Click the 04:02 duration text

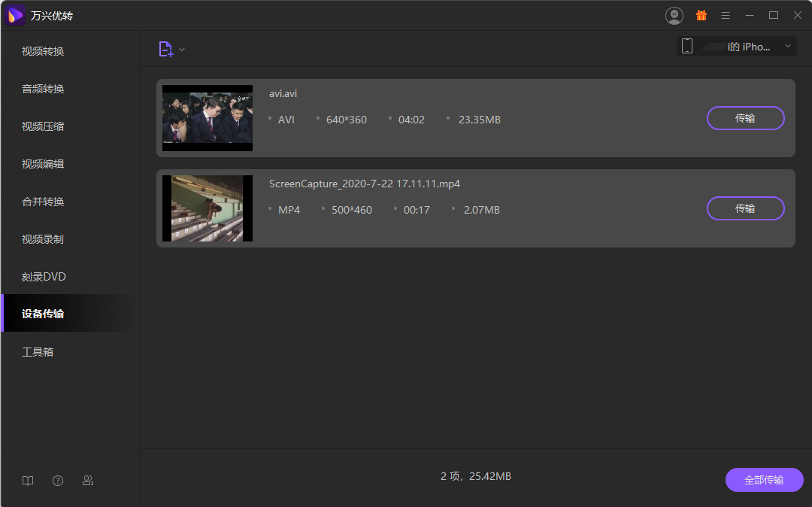(411, 120)
